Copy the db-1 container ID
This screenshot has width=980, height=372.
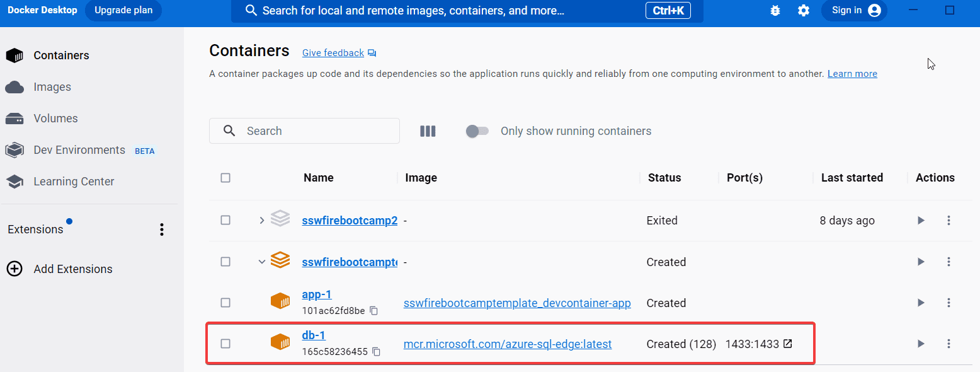point(376,352)
